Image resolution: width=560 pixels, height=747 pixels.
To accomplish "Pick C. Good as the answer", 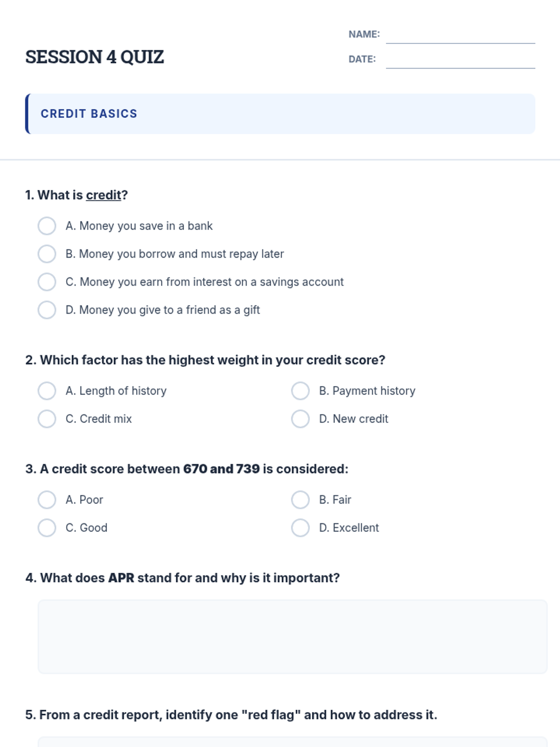I will tap(47, 528).
